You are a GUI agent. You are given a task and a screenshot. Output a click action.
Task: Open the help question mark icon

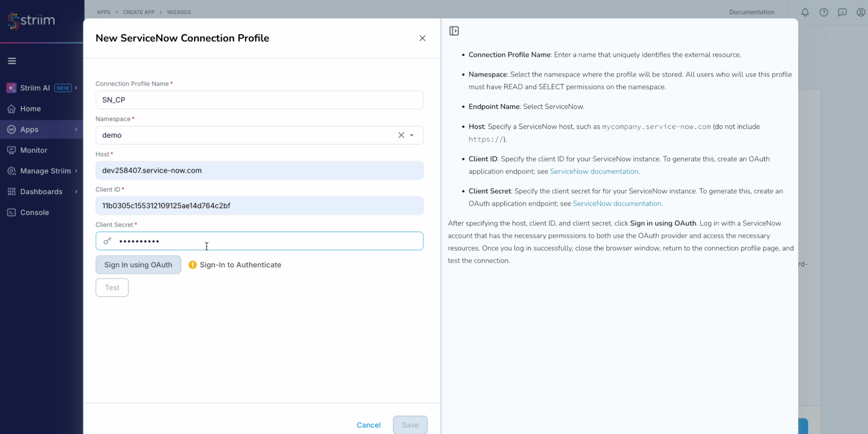(824, 12)
